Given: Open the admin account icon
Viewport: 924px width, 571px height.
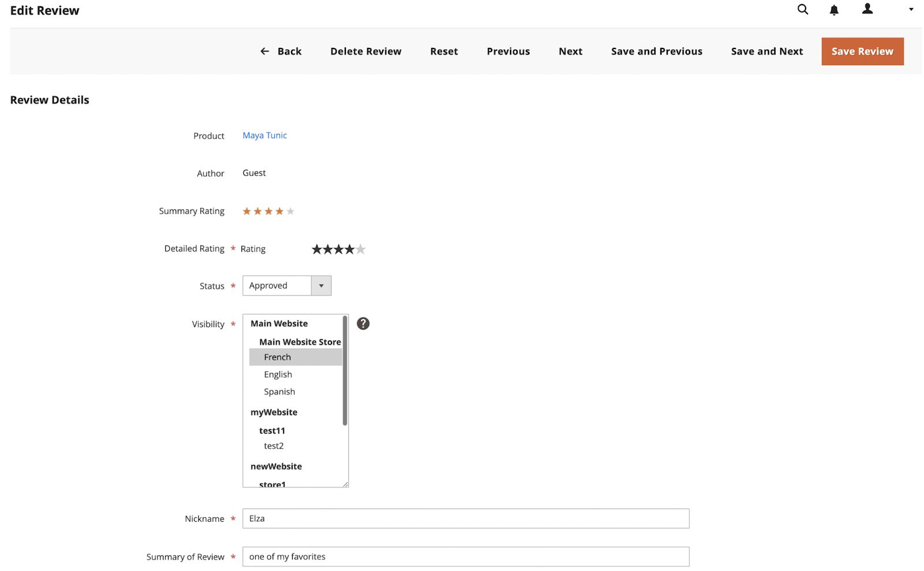Looking at the screenshot, I should pos(867,10).
